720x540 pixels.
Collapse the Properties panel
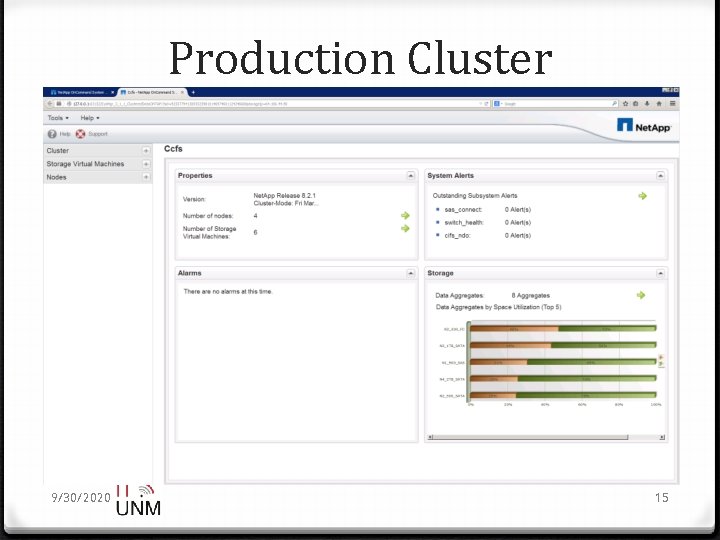pos(411,176)
